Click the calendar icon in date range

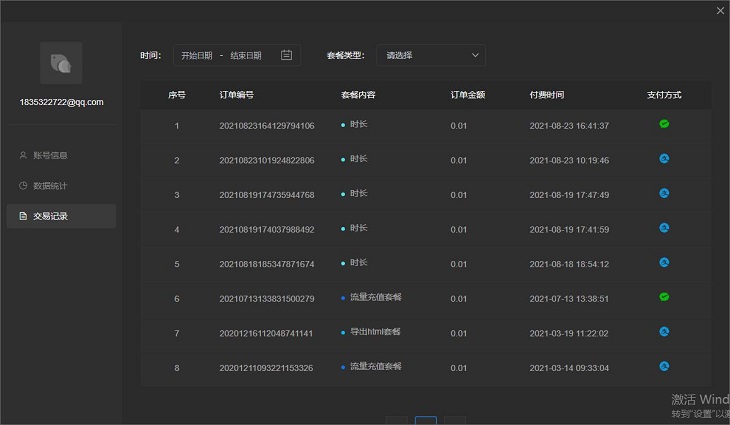point(287,55)
